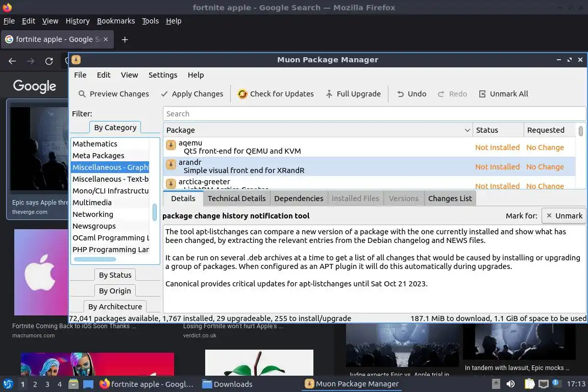Screen dimensions: 588x392
Task: Expand the By Category filter section
Action: click(x=115, y=128)
